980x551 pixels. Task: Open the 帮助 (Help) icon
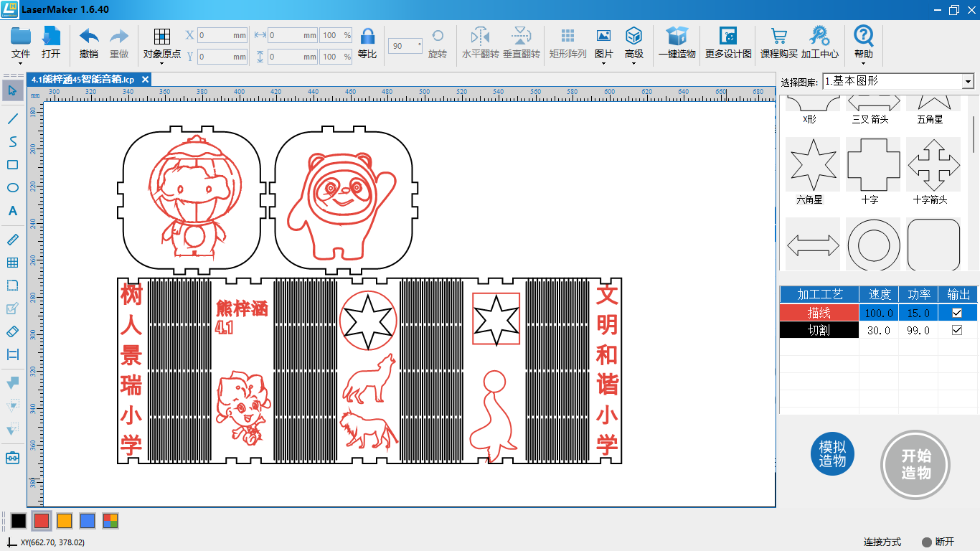(x=864, y=35)
